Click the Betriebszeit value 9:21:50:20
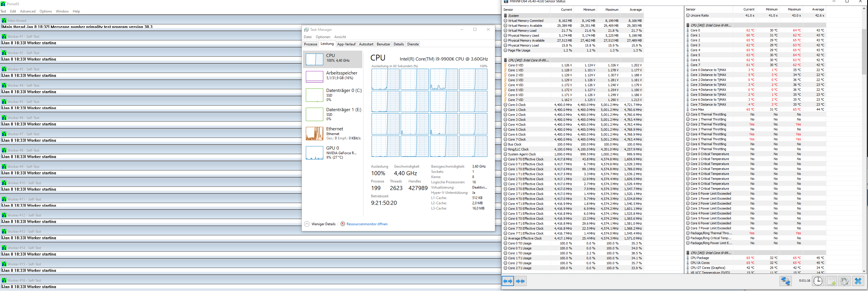 (x=384, y=203)
